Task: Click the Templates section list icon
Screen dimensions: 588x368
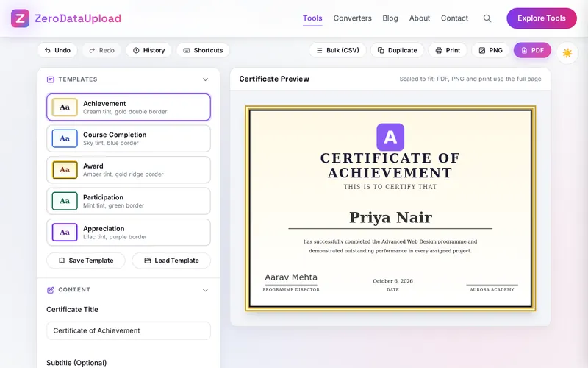Action: pyautogui.click(x=50, y=79)
